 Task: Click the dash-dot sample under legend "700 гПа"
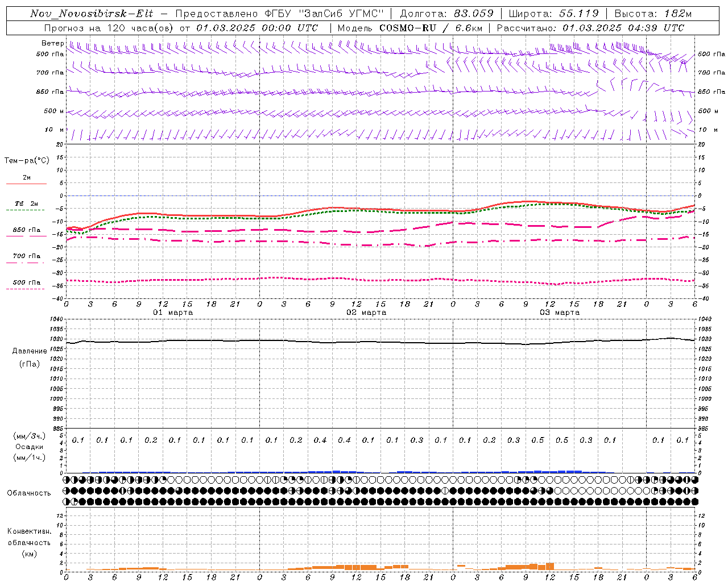click(x=26, y=263)
